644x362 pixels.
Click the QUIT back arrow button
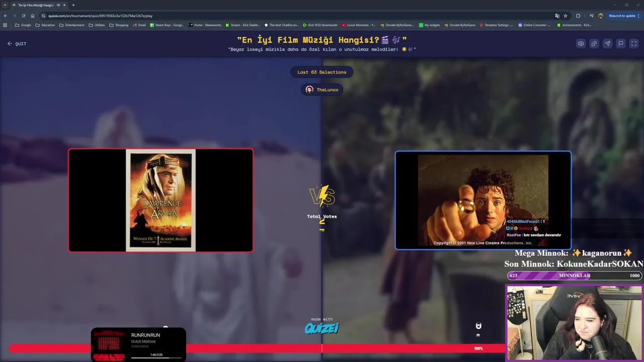coord(17,44)
